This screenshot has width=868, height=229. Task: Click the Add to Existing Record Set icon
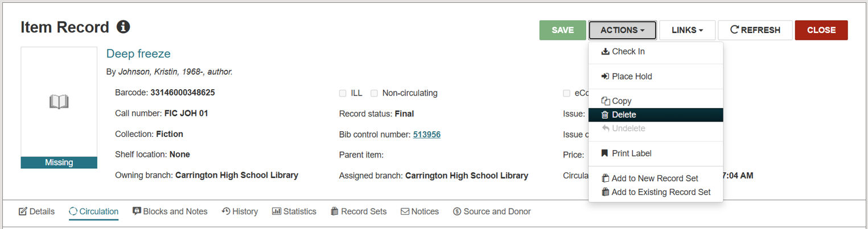(605, 192)
